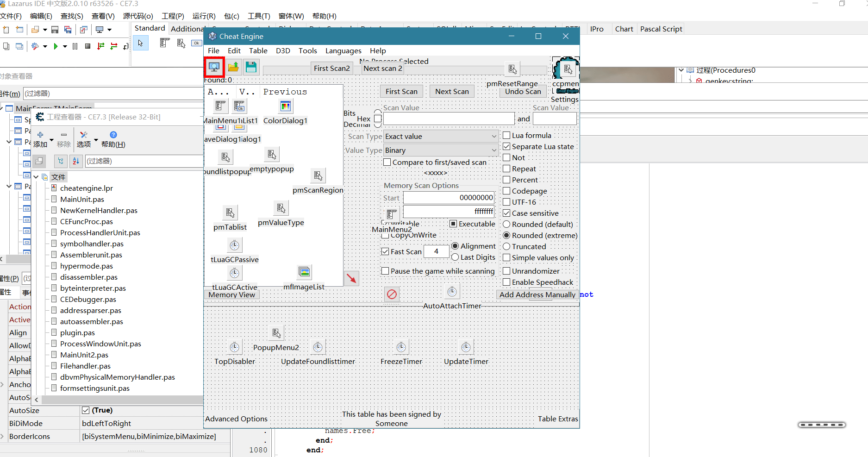Check Pause the game while scanning
868x457 pixels.
[385, 271]
